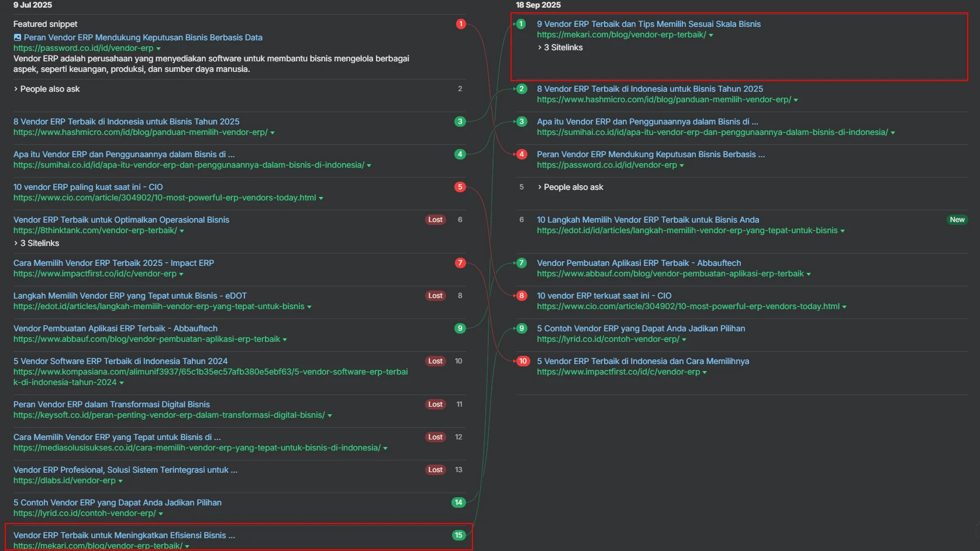The height and width of the screenshot is (551, 980).
Task: Open the dropdown caret after the mekari URL, 18 Sep
Action: [711, 35]
